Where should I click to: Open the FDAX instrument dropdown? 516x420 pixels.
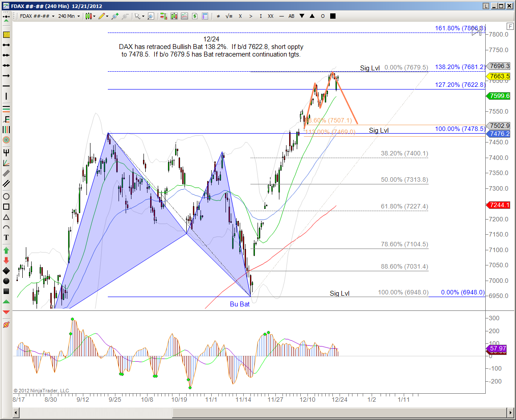(37, 16)
